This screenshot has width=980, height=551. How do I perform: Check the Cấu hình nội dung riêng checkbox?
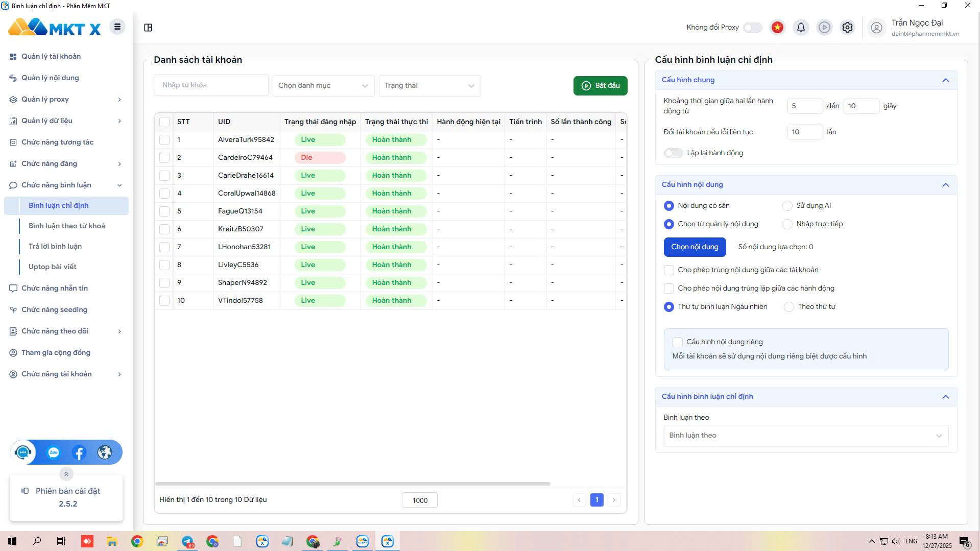pyautogui.click(x=678, y=342)
